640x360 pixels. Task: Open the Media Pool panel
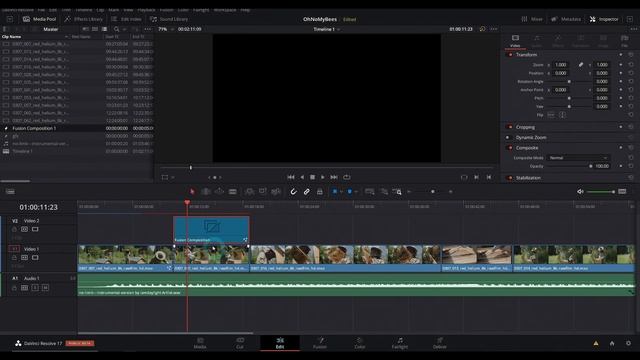[39, 19]
